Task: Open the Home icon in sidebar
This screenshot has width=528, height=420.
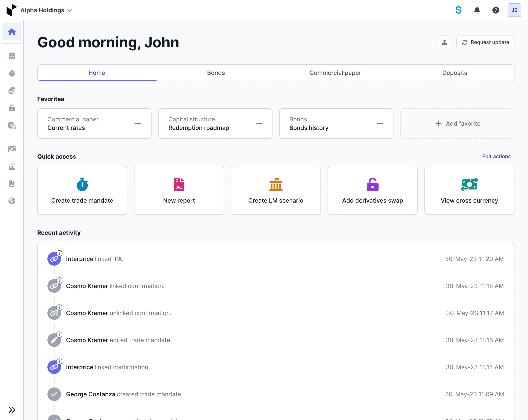Action: (12, 32)
